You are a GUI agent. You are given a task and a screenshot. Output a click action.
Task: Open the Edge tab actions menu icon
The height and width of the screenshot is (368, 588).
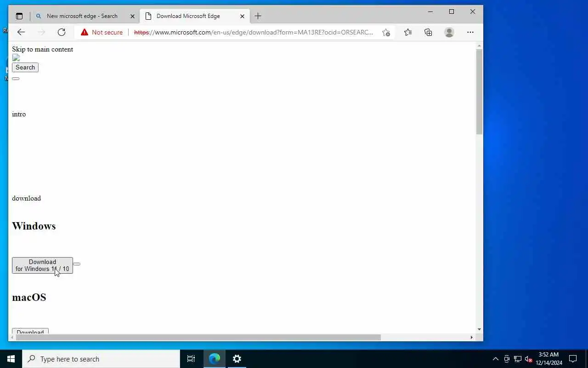click(x=19, y=16)
